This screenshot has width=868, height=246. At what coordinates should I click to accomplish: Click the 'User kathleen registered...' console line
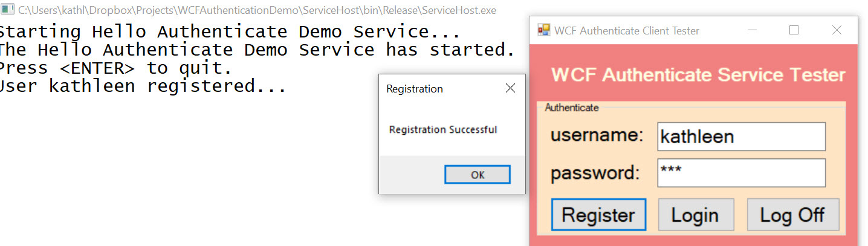[x=143, y=86]
